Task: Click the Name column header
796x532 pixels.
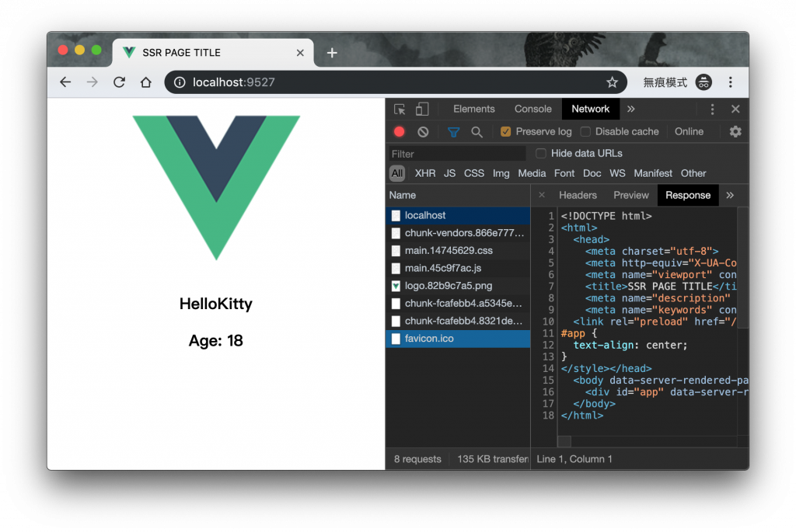Action: pyautogui.click(x=458, y=195)
